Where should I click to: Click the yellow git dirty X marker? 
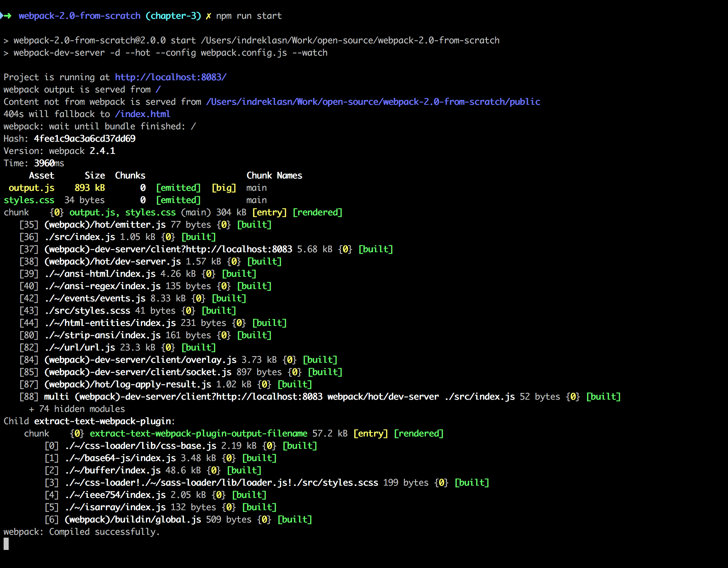[x=208, y=16]
